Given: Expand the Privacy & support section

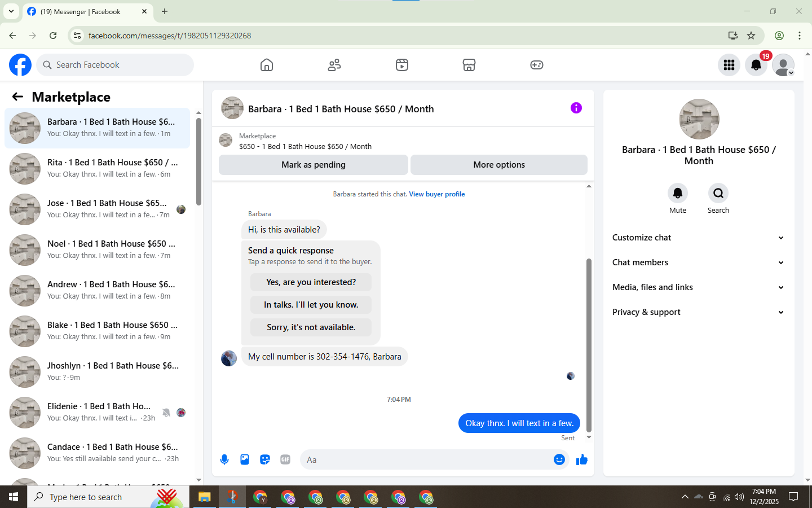Looking at the screenshot, I should pos(699,312).
